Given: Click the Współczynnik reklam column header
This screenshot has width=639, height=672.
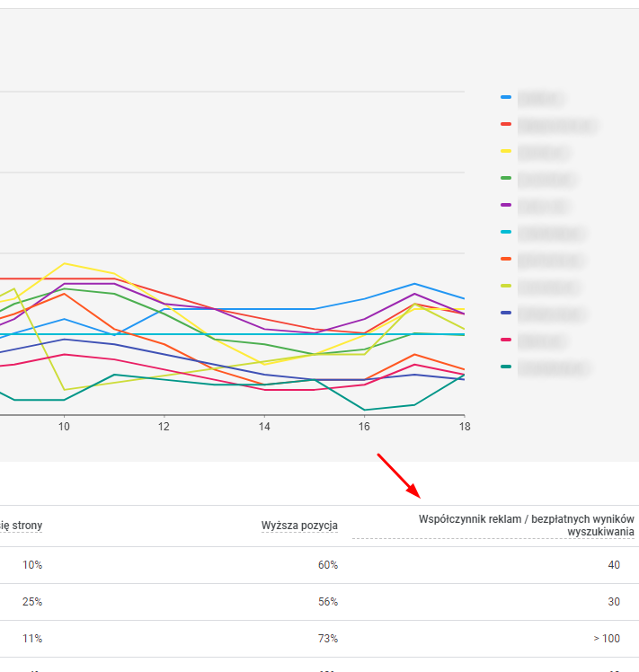Looking at the screenshot, I should 526,526.
